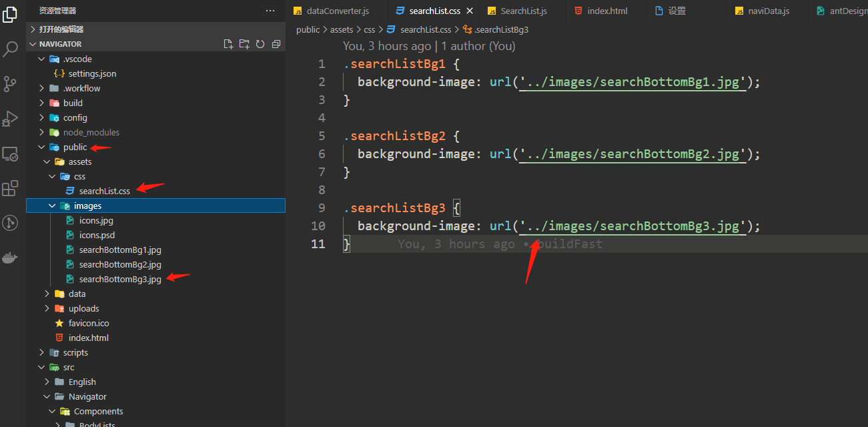Expand the 打开的编辑器 section
868x427 pixels.
pos(33,29)
